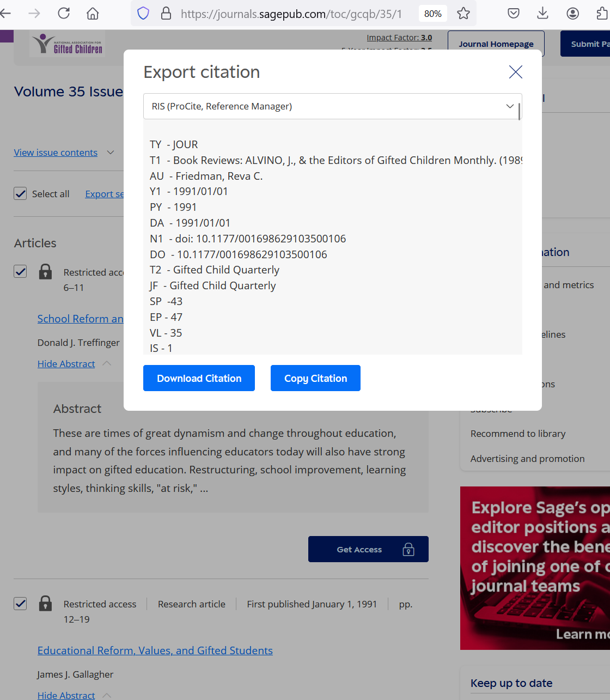Open Journal Homepage button
The image size is (610, 700).
tap(496, 44)
